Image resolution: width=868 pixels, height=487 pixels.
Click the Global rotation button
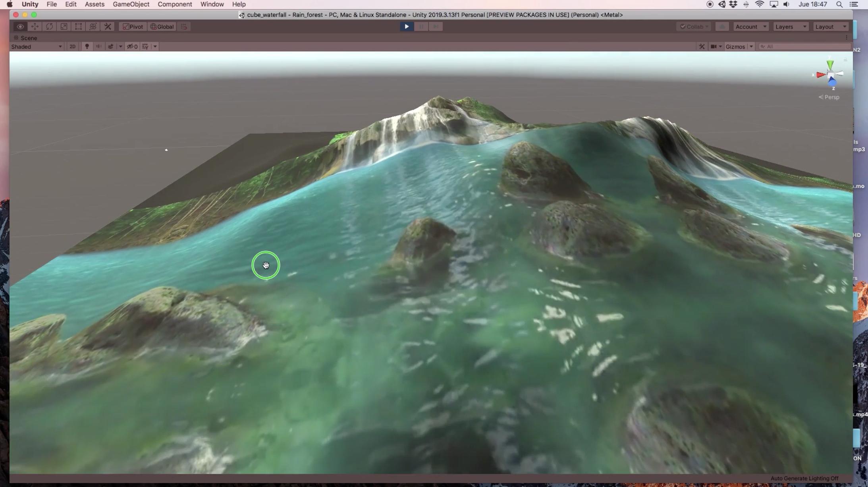[x=162, y=27]
